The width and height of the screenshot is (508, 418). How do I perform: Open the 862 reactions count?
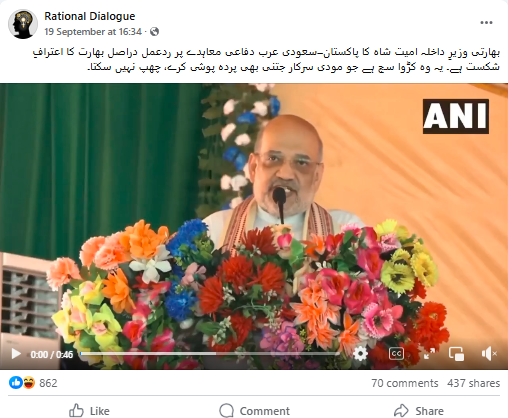click(48, 383)
